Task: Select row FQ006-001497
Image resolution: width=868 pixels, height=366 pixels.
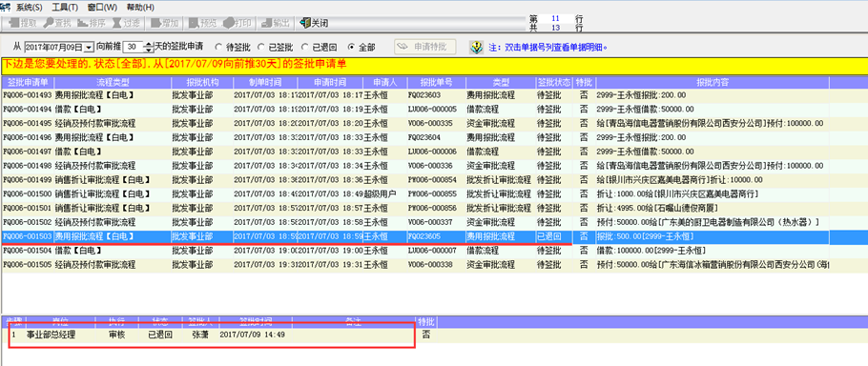Action: 415,152
